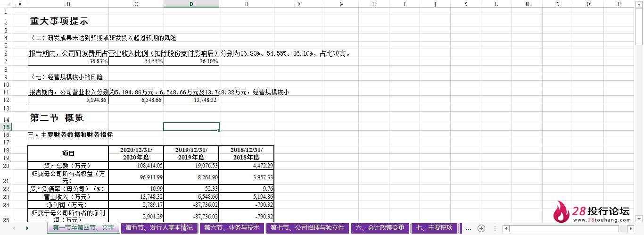Click cell with value 52.33
Image resolution: width=644 pixels, height=235 pixels.
pos(191,189)
